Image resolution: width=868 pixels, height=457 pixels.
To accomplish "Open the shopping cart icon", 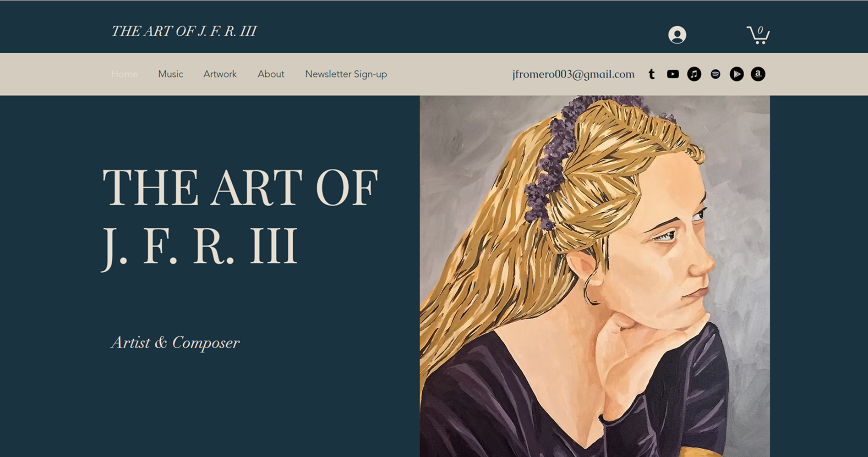I will [x=758, y=35].
